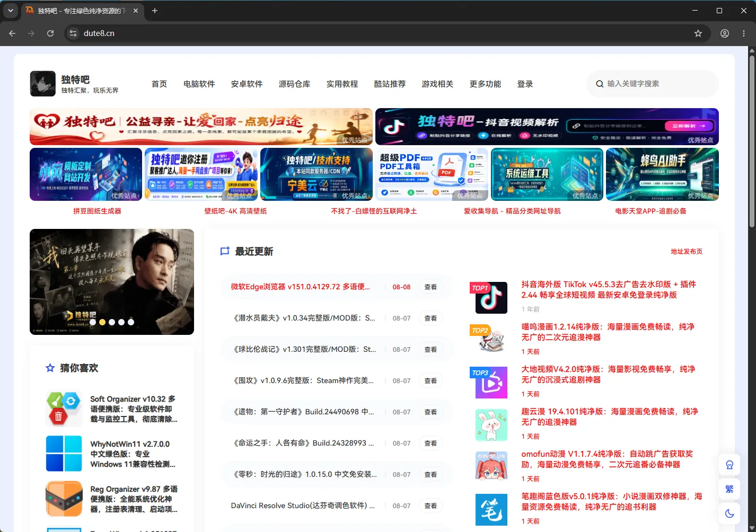
Task: Click the 独特吧 site logo avatar
Action: (42, 84)
